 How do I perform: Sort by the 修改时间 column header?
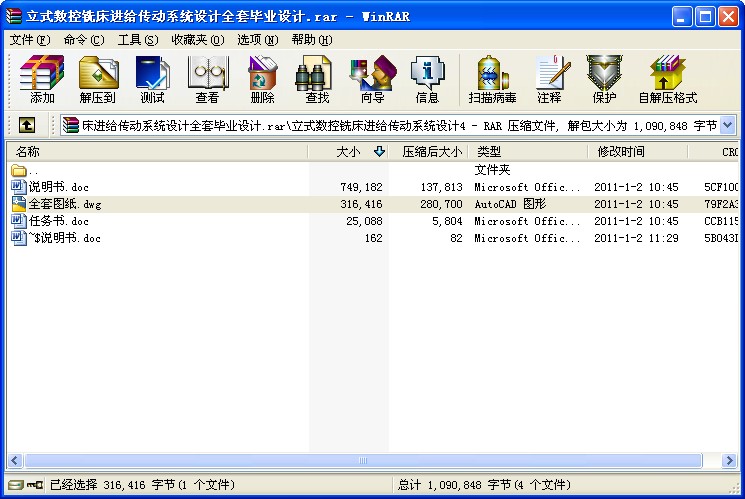[x=621, y=152]
